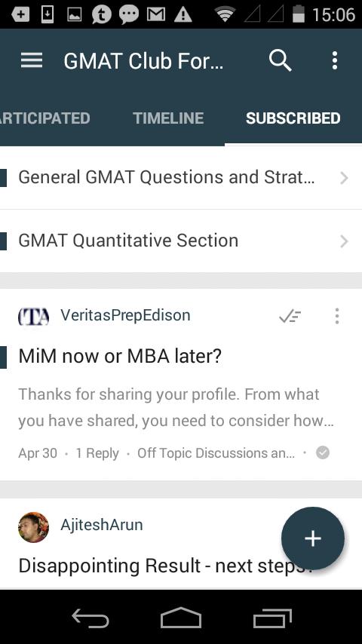Open the app bar overflow menu
The height and width of the screenshot is (644, 362).
[335, 61]
